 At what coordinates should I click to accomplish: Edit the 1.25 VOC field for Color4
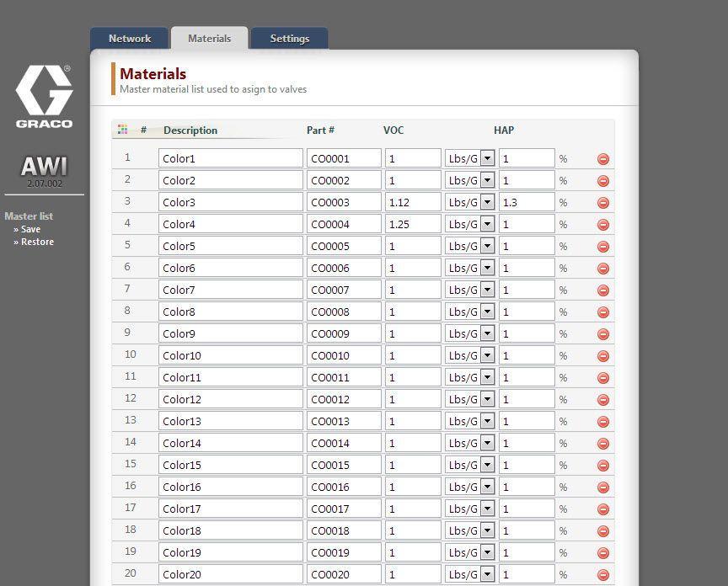pos(413,224)
